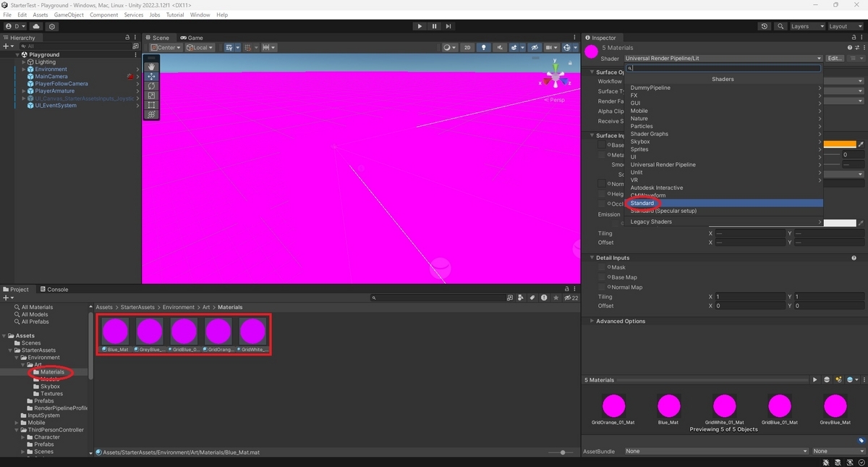Toggle scene lighting bulb icon
Image resolution: width=868 pixels, height=467 pixels.
[x=484, y=48]
